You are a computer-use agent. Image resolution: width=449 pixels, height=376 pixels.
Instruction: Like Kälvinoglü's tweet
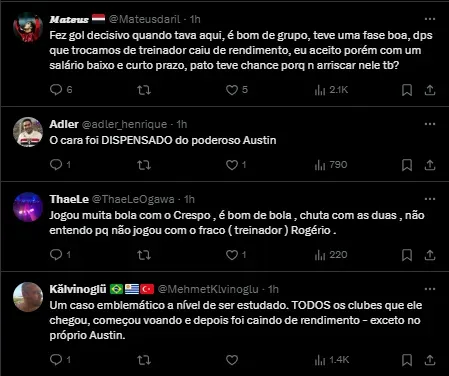232,360
